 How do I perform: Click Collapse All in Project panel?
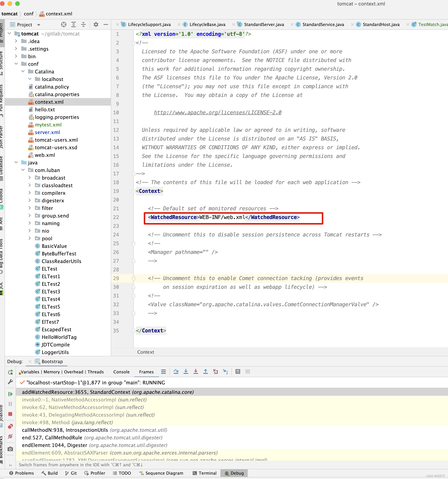(83, 24)
